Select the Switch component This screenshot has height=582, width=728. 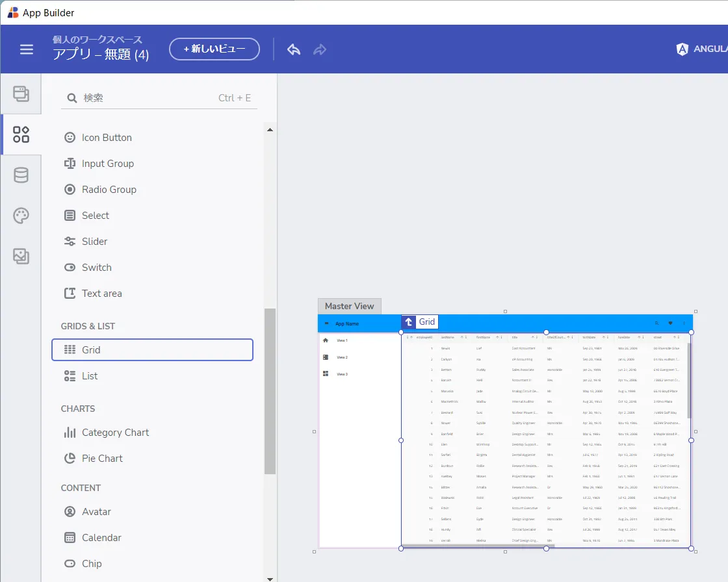pyautogui.click(x=96, y=268)
